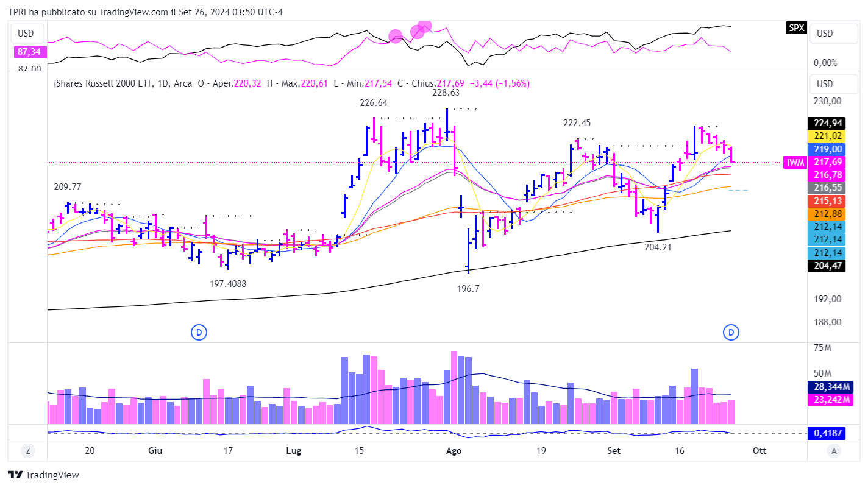Click the leftmost pink circle signal marker
The image size is (868, 488).
[396, 37]
